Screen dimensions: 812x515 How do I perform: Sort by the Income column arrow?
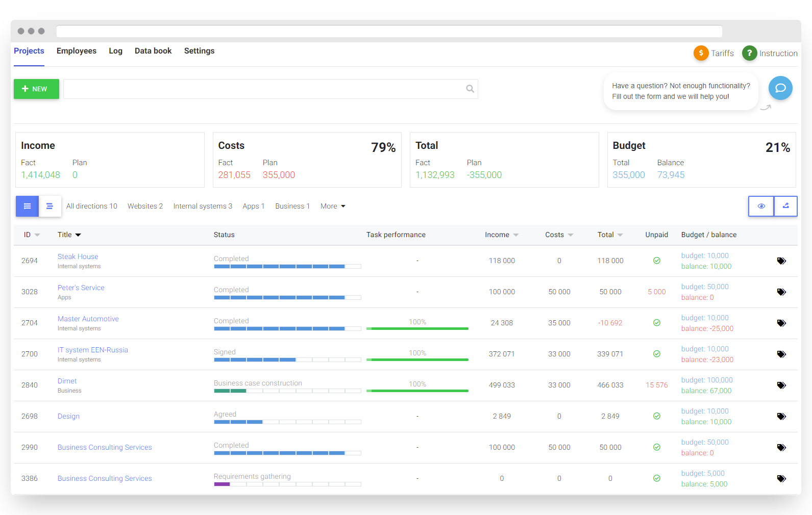click(516, 235)
